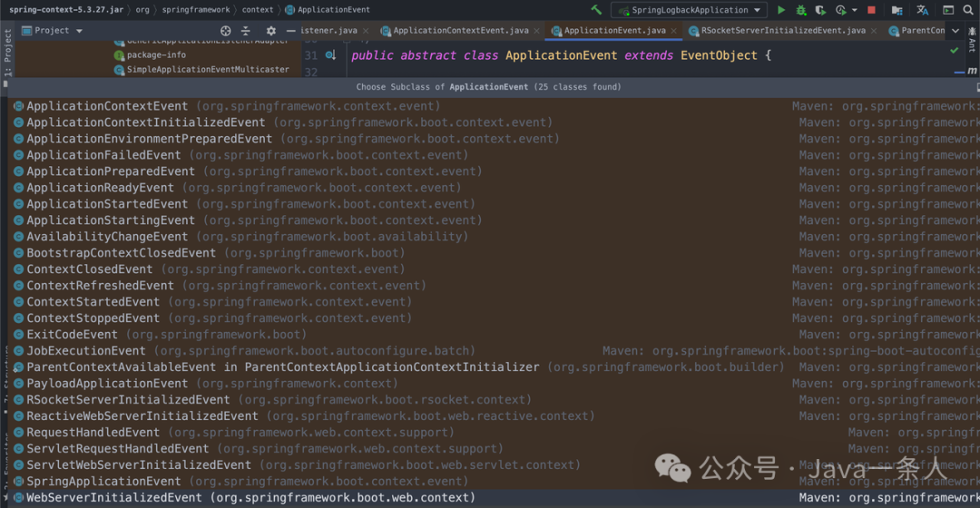Run SpringLogbackApplication with green play icon
Screen dimensions: 980x508
coord(781,10)
